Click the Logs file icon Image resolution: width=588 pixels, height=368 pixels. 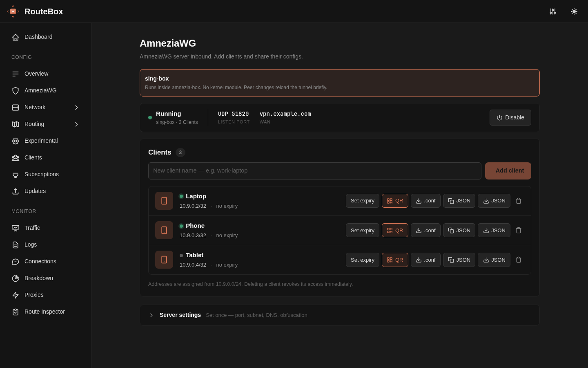coord(16,245)
